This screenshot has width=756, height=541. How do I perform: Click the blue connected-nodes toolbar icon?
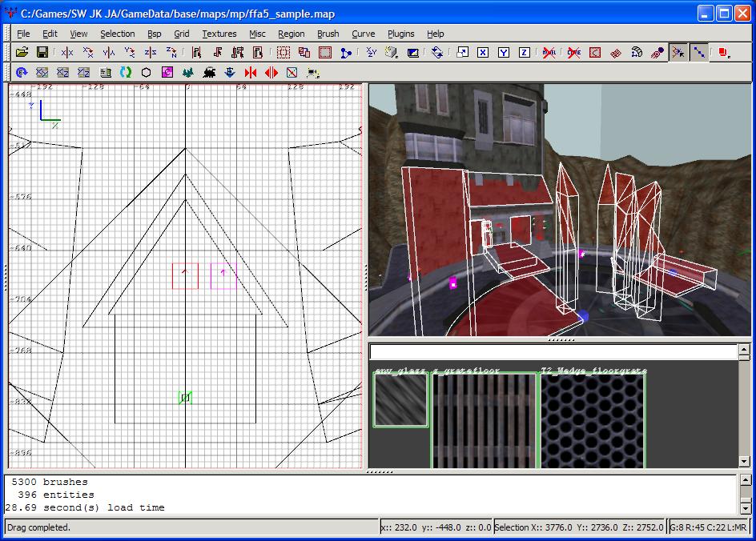tap(346, 53)
